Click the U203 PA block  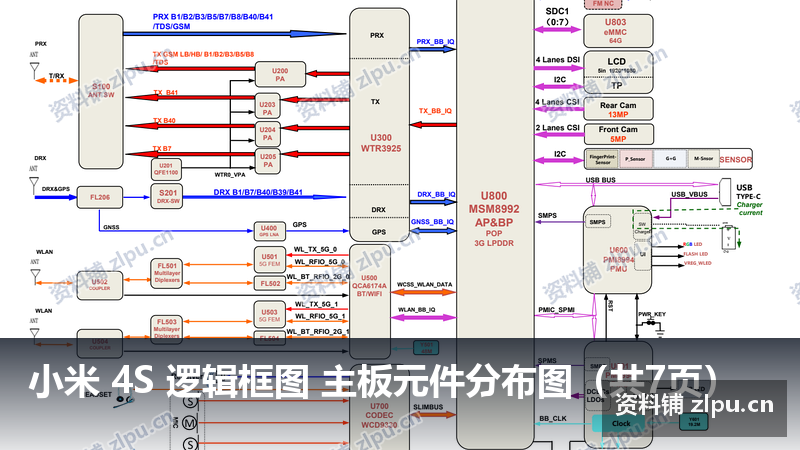tap(267, 107)
